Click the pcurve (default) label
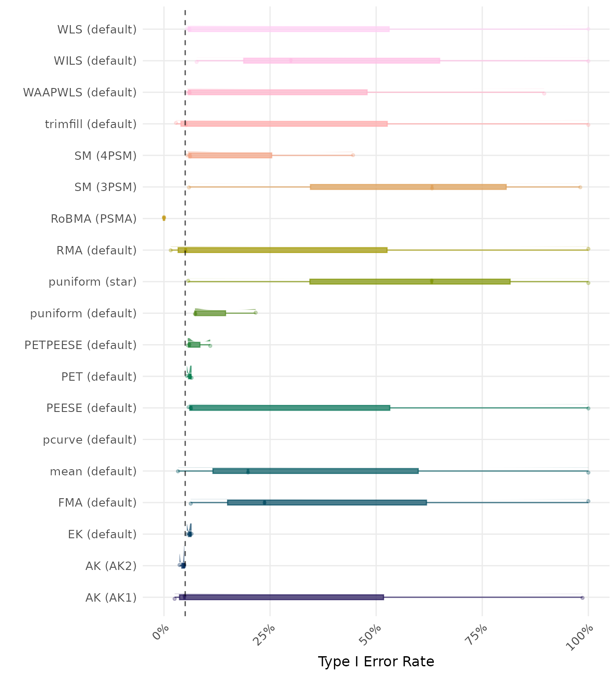 coord(90,440)
